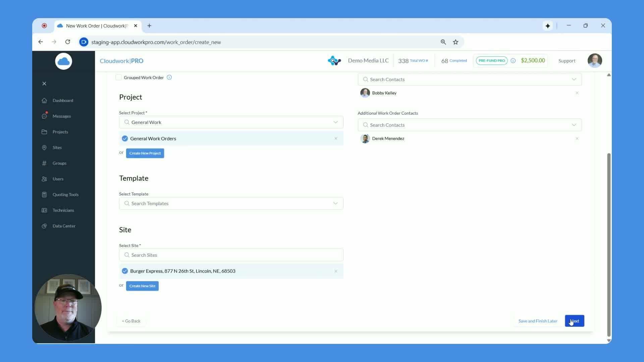Click the Sites location pin icon
The width and height of the screenshot is (644, 362).
tap(44, 147)
